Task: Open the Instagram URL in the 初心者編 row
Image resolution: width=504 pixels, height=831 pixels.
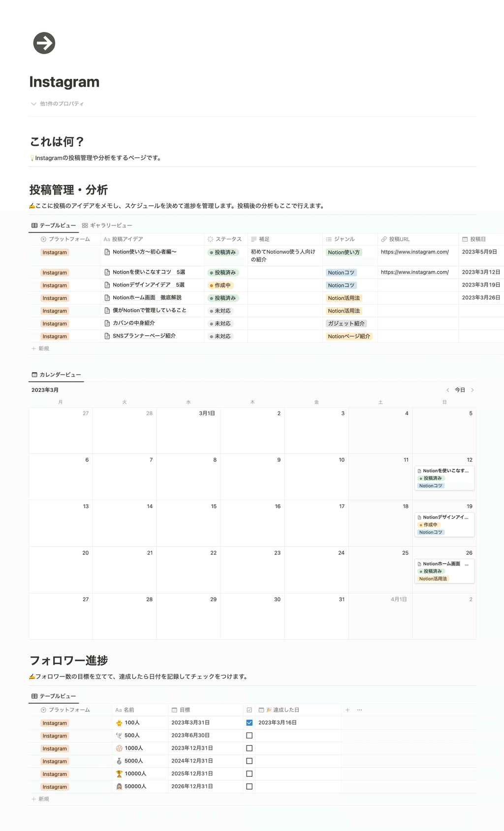Action: point(415,252)
